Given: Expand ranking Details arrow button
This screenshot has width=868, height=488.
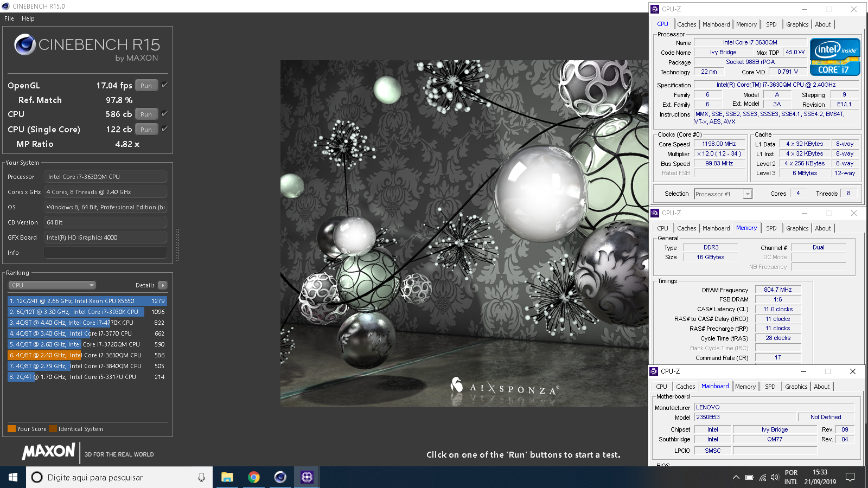Looking at the screenshot, I should (163, 285).
